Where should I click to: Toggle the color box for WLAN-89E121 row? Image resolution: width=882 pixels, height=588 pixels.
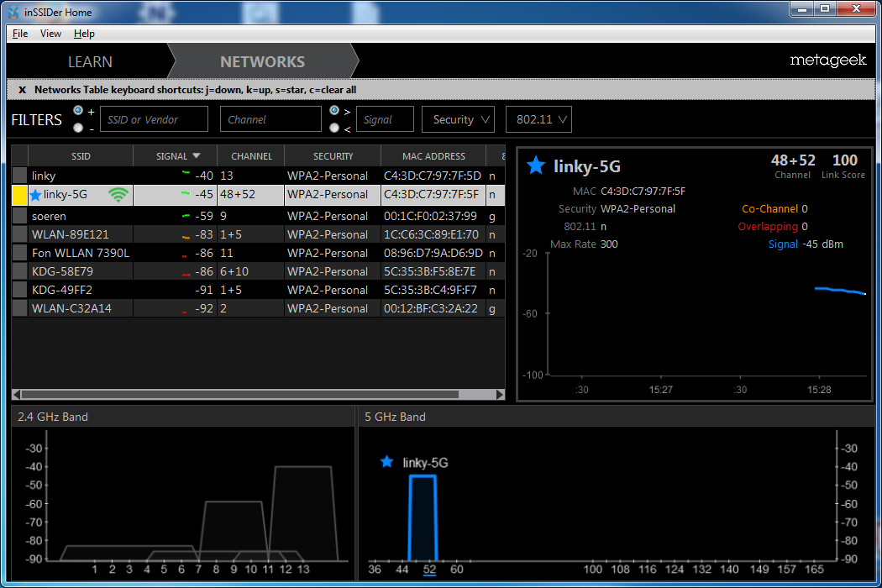click(19, 234)
